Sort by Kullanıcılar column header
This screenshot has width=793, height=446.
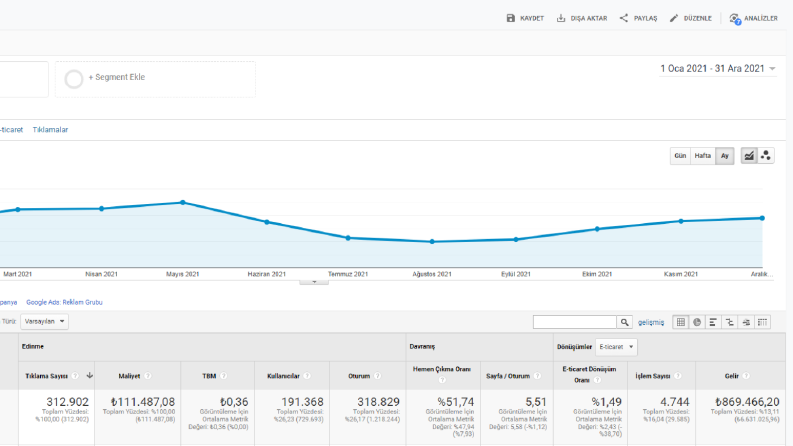point(283,376)
